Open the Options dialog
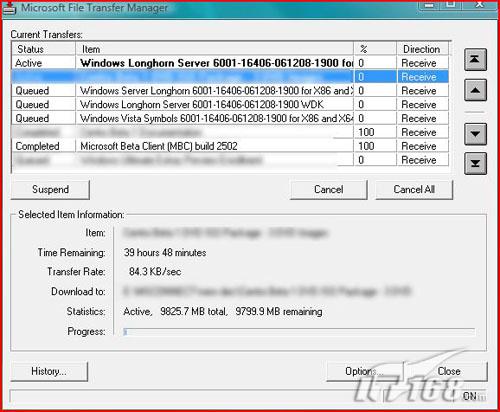This screenshot has width=500, height=412. (364, 371)
